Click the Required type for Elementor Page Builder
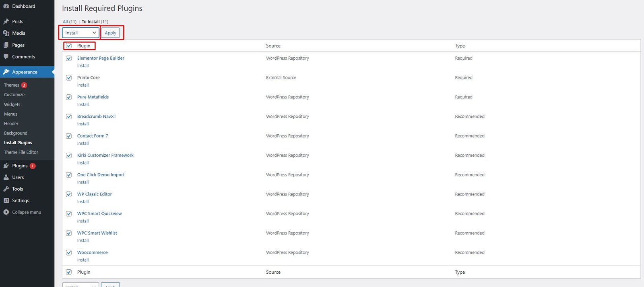The width and height of the screenshot is (644, 287). pos(464,58)
